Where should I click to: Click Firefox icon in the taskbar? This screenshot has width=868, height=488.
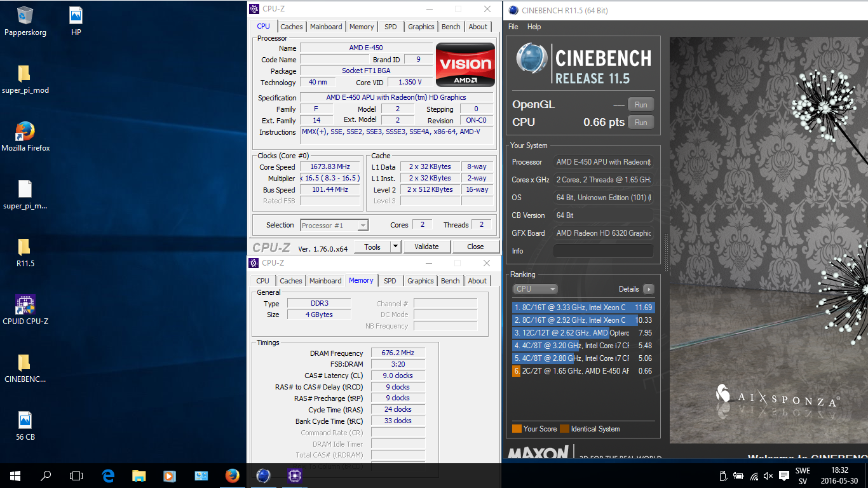tap(232, 475)
